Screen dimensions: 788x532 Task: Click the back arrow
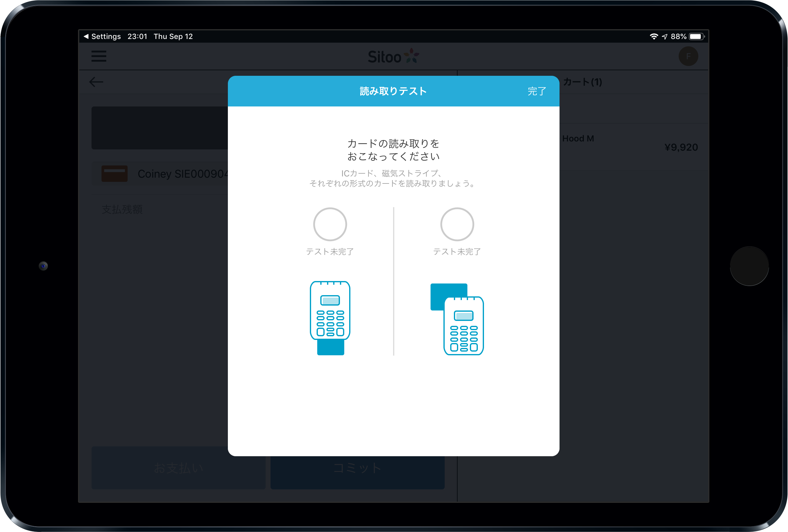pos(96,82)
